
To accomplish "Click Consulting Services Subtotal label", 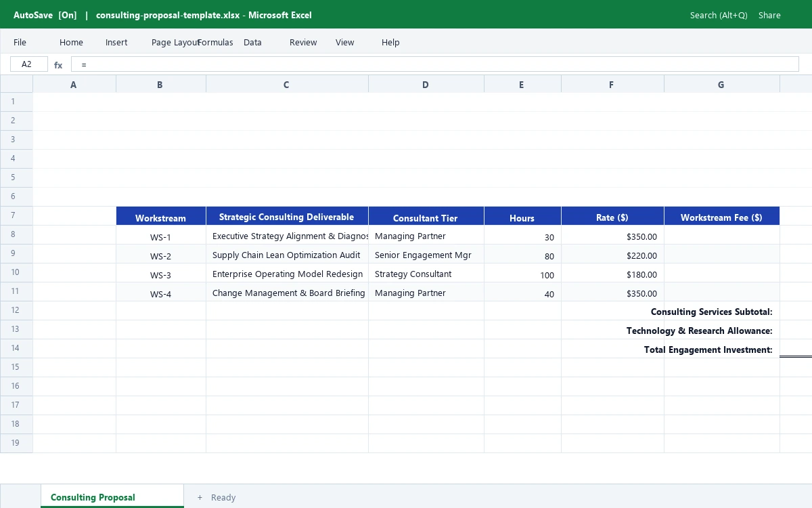I will (x=711, y=312).
